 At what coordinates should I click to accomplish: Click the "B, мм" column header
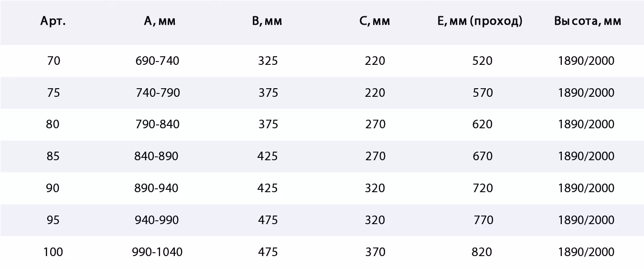268,21
